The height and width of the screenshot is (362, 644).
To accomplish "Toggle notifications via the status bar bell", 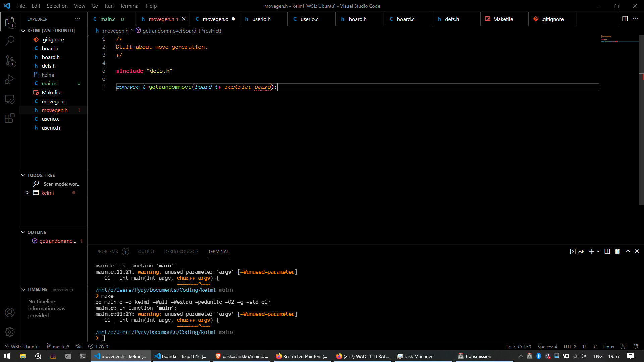I will (636, 346).
